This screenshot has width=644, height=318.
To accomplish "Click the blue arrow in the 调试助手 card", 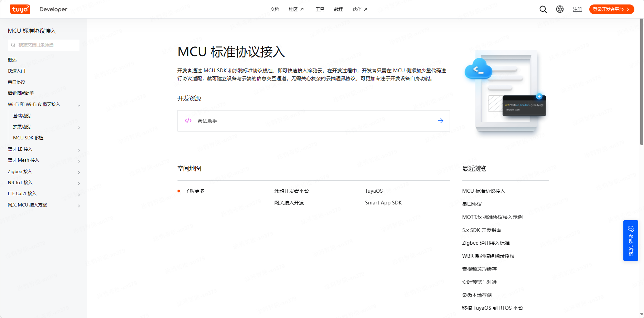I will click(x=440, y=120).
